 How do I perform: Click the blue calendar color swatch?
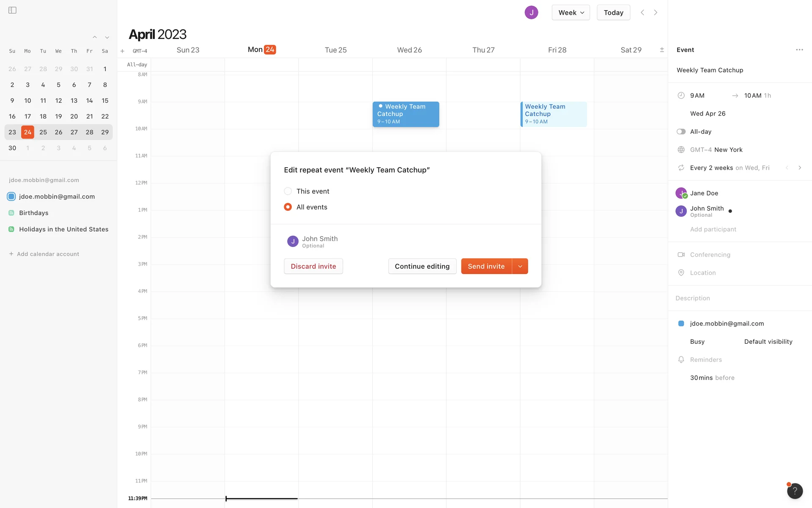click(x=681, y=323)
